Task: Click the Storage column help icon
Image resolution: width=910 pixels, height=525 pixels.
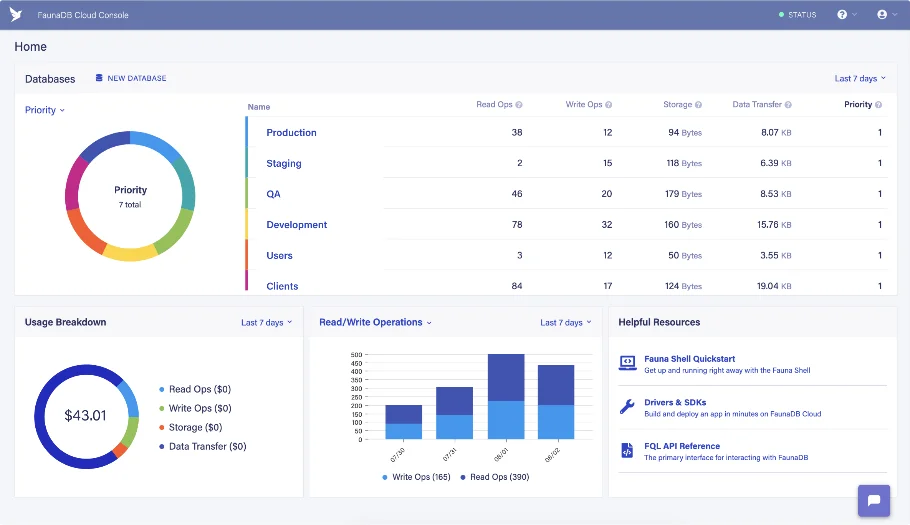Action: [x=698, y=105]
